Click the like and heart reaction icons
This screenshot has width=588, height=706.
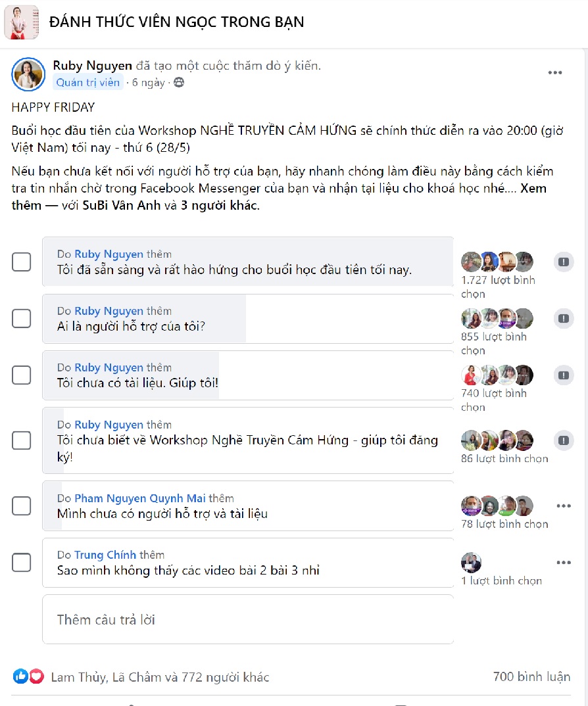point(28,676)
